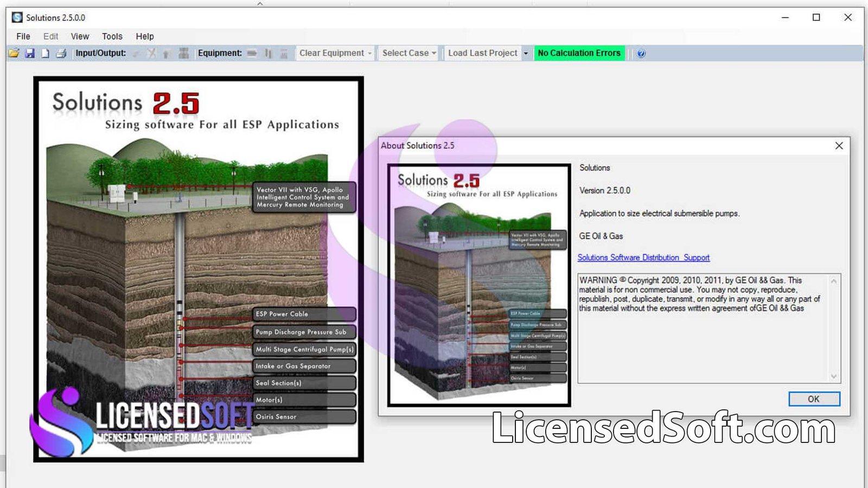Image resolution: width=868 pixels, height=488 pixels.
Task: Click the first greyed Input/Output icon
Action: click(x=136, y=53)
